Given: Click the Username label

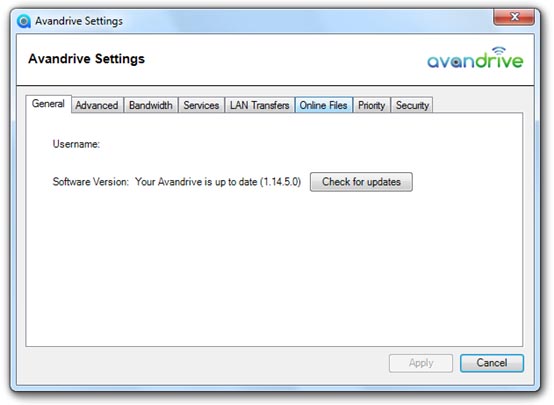Looking at the screenshot, I should [76, 144].
